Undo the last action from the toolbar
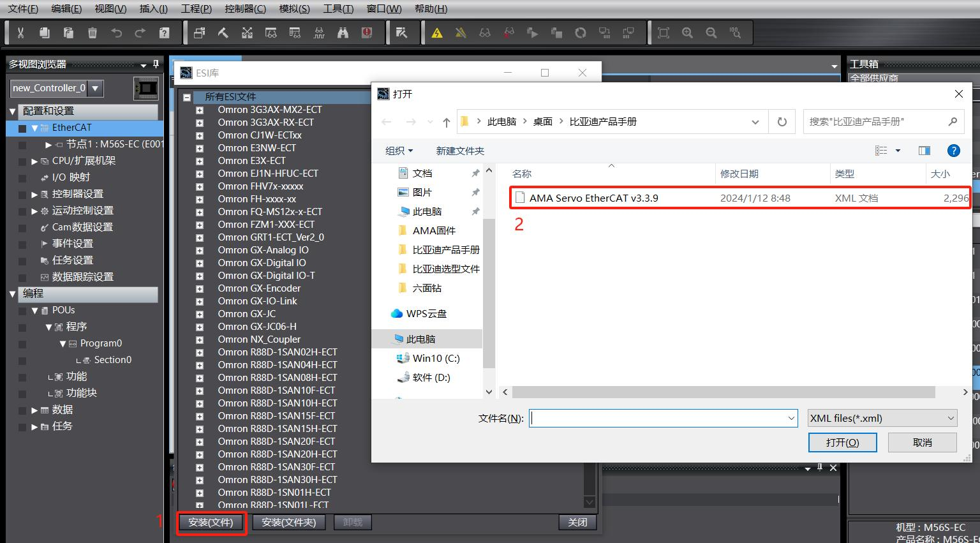Screen dimensions: 980x543 (x=116, y=33)
